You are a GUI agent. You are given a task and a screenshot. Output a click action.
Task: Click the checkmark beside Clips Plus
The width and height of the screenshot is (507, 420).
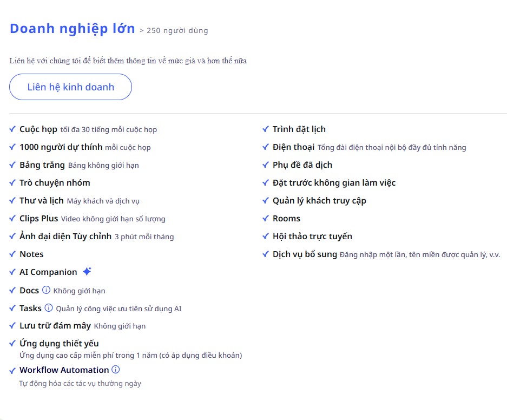(12, 219)
